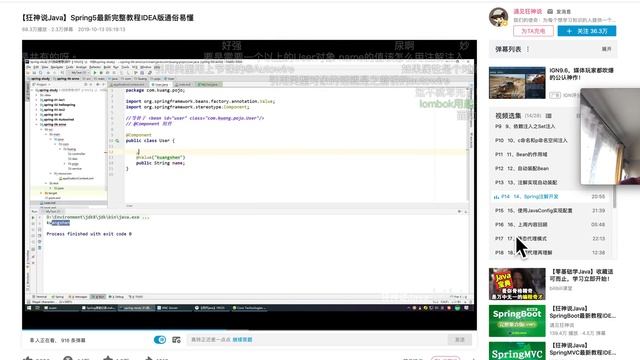The height and width of the screenshot is (360, 640).
Task: Open the IGN9.6 ad thumbnail
Action: pos(517,83)
